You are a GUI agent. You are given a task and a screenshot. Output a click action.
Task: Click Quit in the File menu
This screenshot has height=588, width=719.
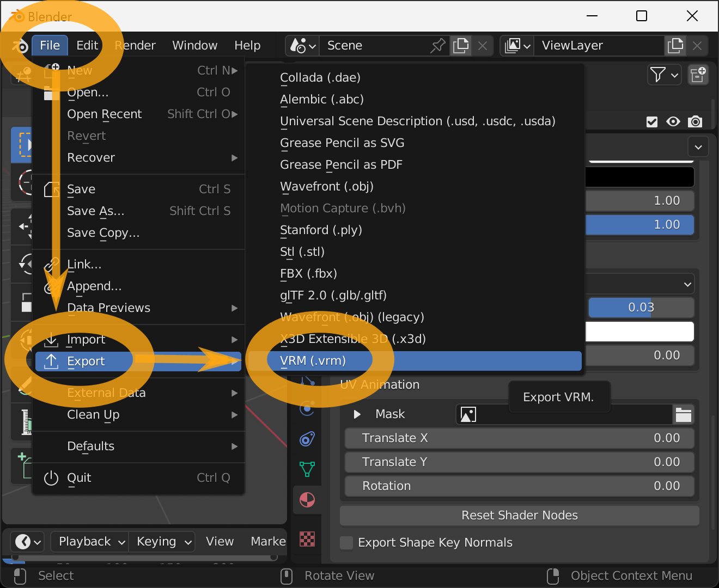(138, 478)
